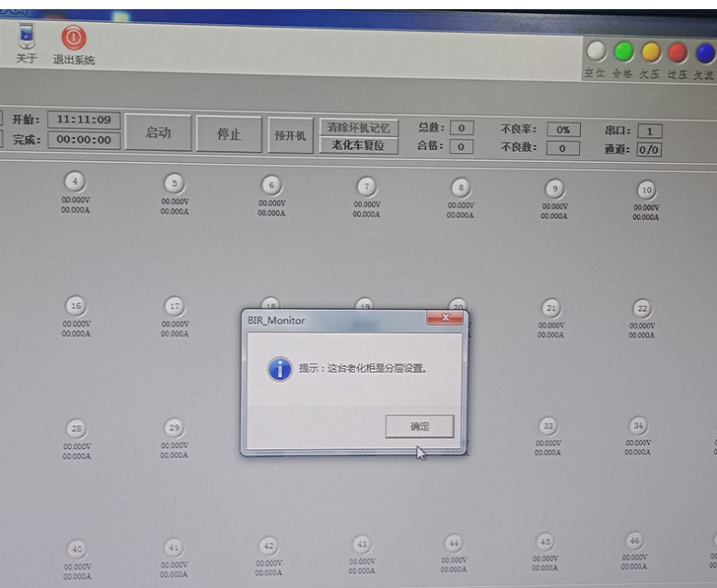717x588 pixels.
Task: Select channel 8 indicator
Action: coord(461,188)
